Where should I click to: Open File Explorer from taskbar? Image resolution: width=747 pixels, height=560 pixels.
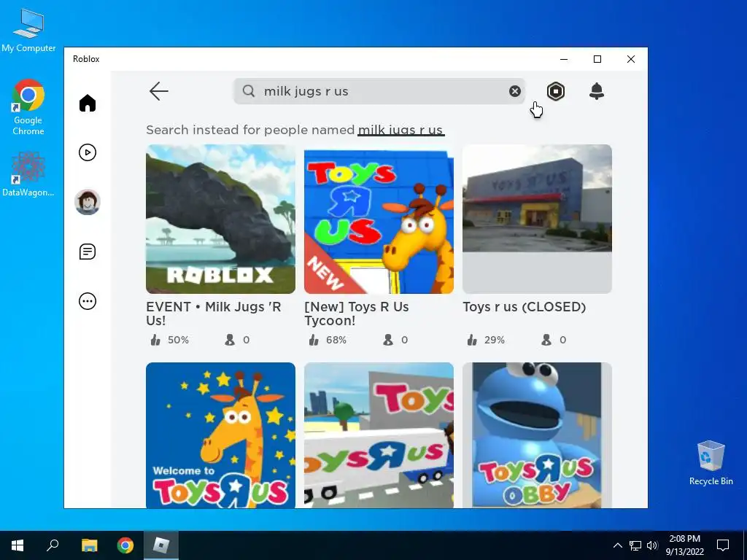[x=89, y=545]
